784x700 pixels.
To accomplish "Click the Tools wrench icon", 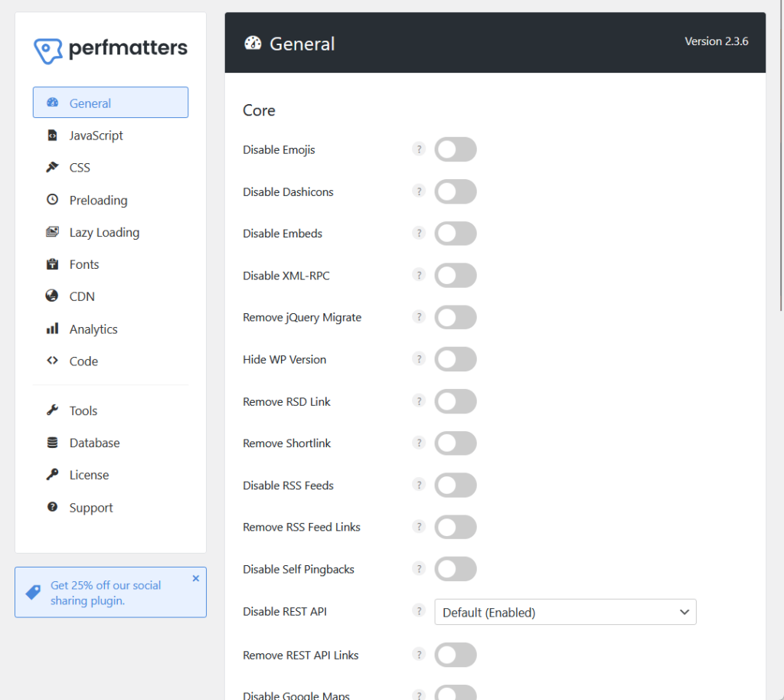I will pyautogui.click(x=53, y=410).
